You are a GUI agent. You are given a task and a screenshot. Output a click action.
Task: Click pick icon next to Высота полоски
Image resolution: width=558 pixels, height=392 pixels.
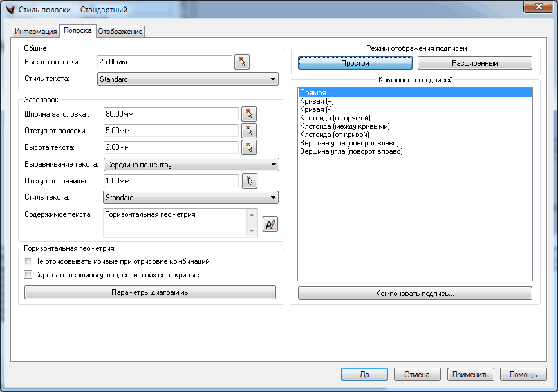coord(241,62)
